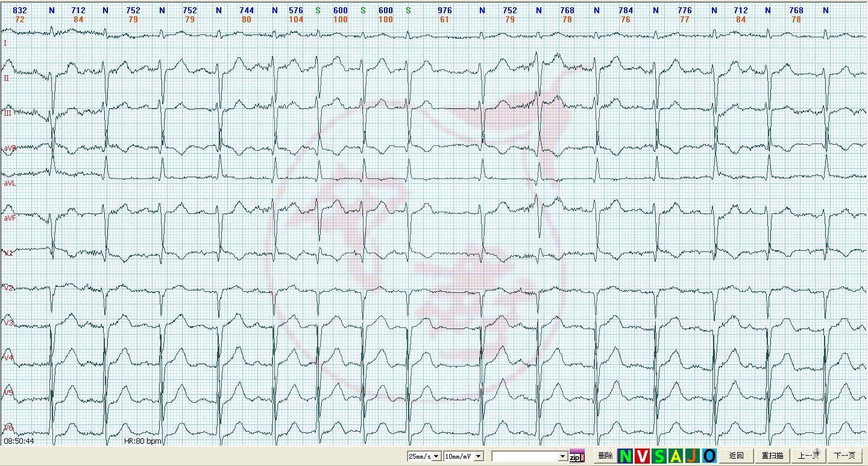
Task: Click the HR:80 bpm readout
Action: (x=143, y=441)
